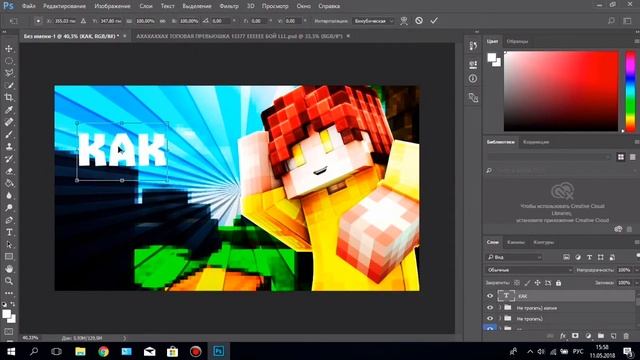The image size is (640, 360).
Task: Click the layer effects fx button
Action: coord(563,336)
